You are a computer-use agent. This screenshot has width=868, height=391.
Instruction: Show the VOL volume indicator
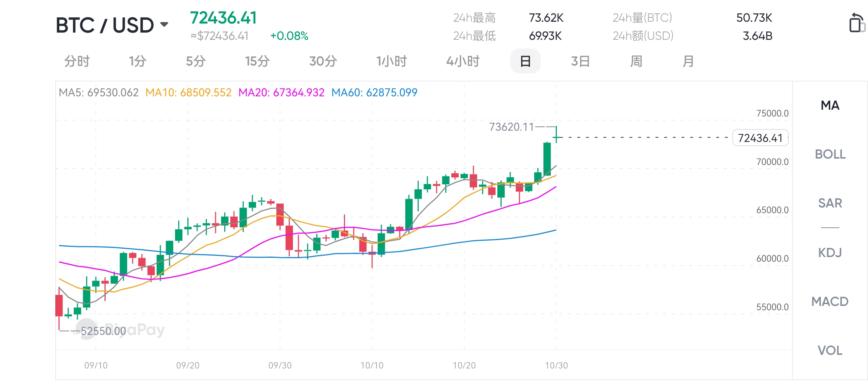point(830,350)
